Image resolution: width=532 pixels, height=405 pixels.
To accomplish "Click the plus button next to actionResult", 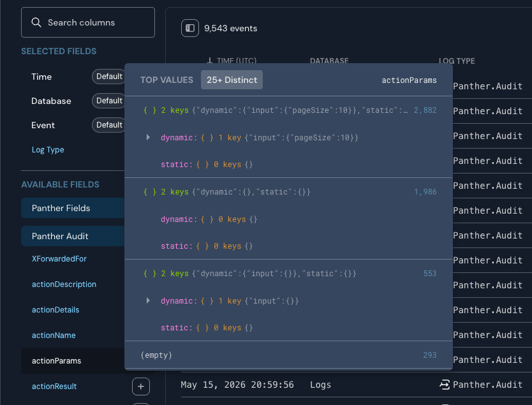I will 141,387.
